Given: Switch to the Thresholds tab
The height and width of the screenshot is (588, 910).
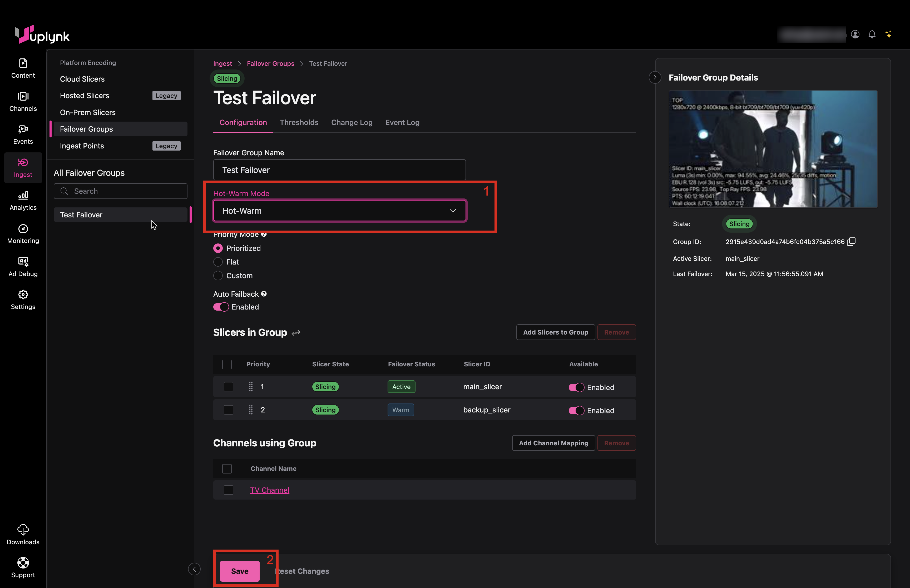Looking at the screenshot, I should [x=299, y=123].
